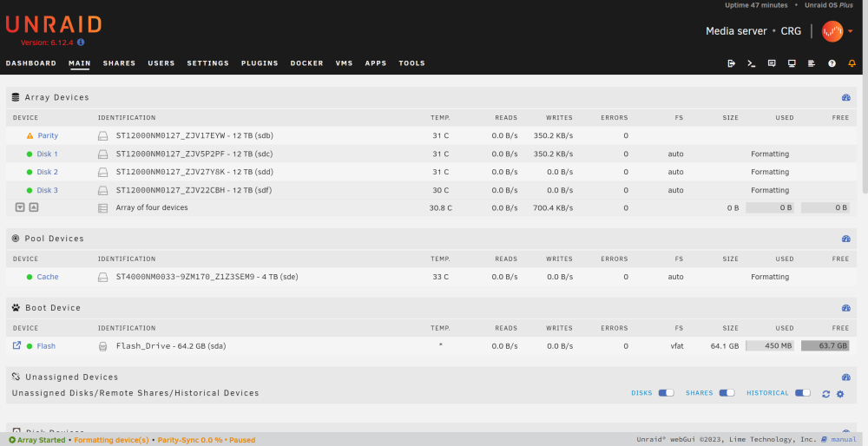The height and width of the screenshot is (446, 868).
Task: Open the Disk 2 device link
Action: coord(47,172)
